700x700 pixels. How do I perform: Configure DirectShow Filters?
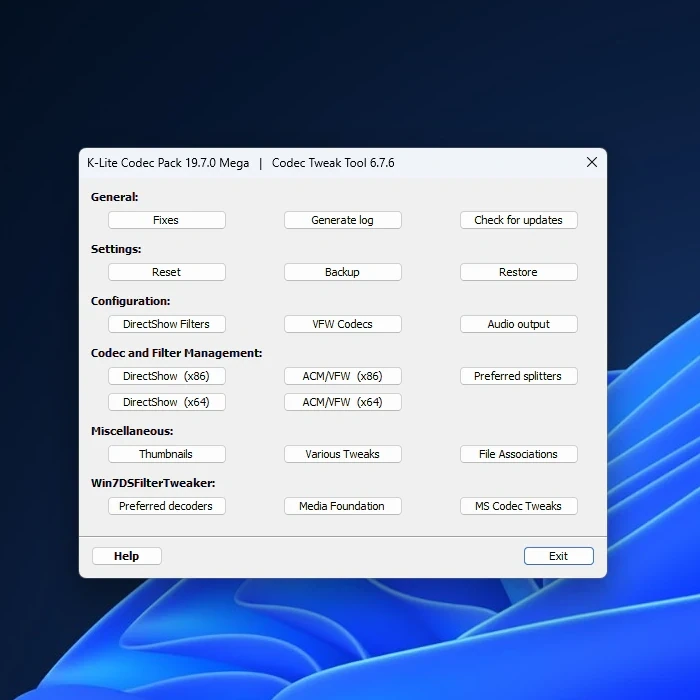pos(167,324)
